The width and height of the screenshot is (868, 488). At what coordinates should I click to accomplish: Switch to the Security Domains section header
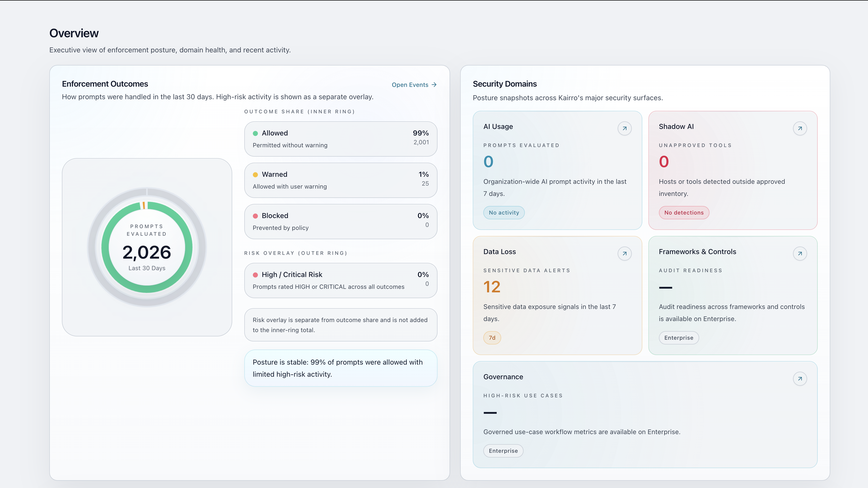coord(504,84)
